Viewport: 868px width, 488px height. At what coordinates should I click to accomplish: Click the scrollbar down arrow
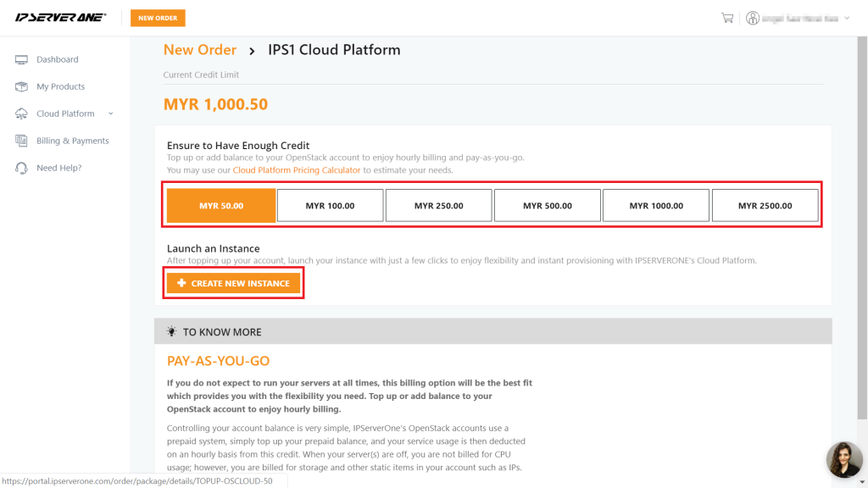862,483
